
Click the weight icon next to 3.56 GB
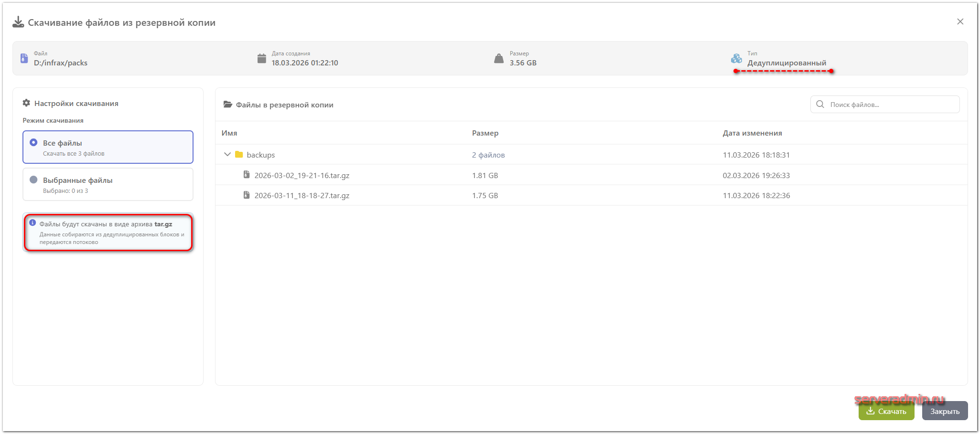(499, 58)
